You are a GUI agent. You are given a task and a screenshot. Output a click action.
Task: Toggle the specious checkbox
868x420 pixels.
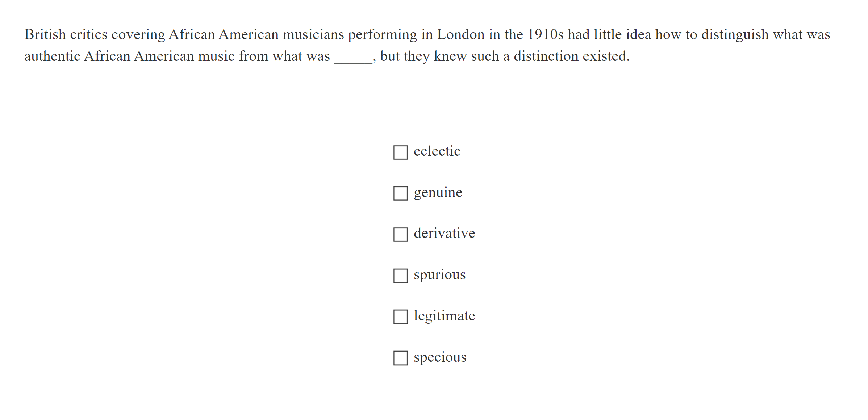coord(400,358)
